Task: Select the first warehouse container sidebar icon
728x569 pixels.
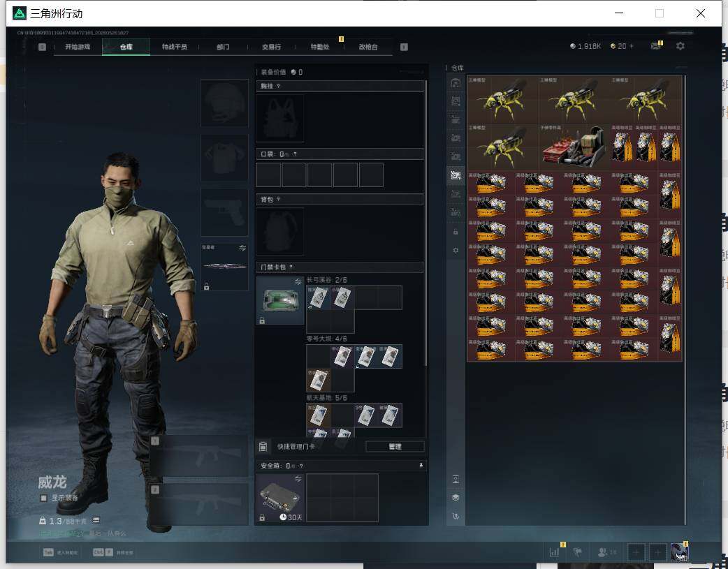Action: 456,83
